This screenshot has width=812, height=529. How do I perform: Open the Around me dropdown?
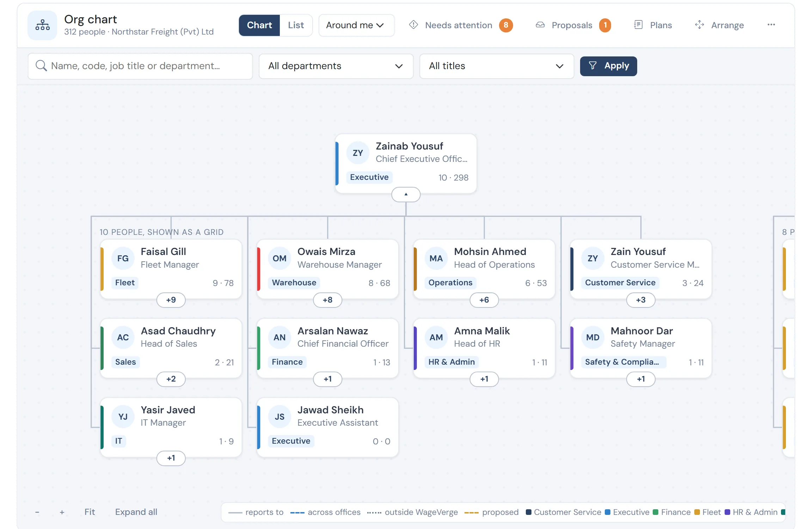click(356, 25)
